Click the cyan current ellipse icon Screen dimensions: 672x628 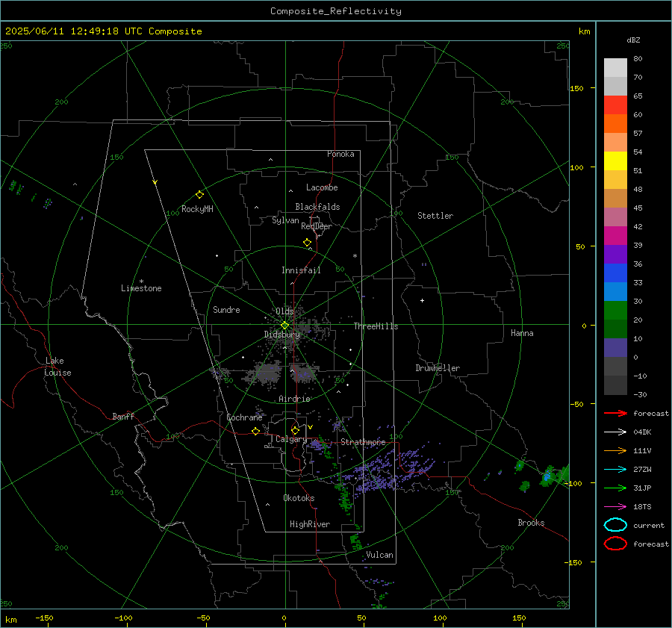click(x=615, y=525)
